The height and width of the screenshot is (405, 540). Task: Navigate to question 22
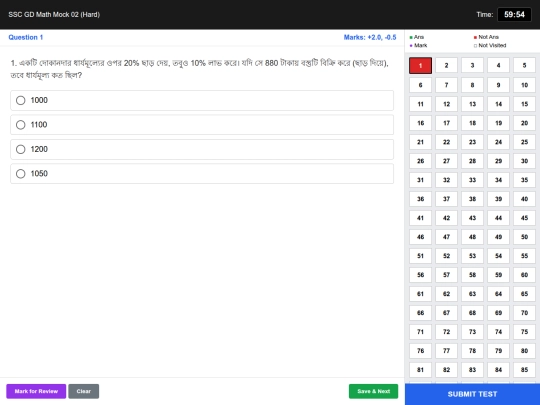point(446,142)
